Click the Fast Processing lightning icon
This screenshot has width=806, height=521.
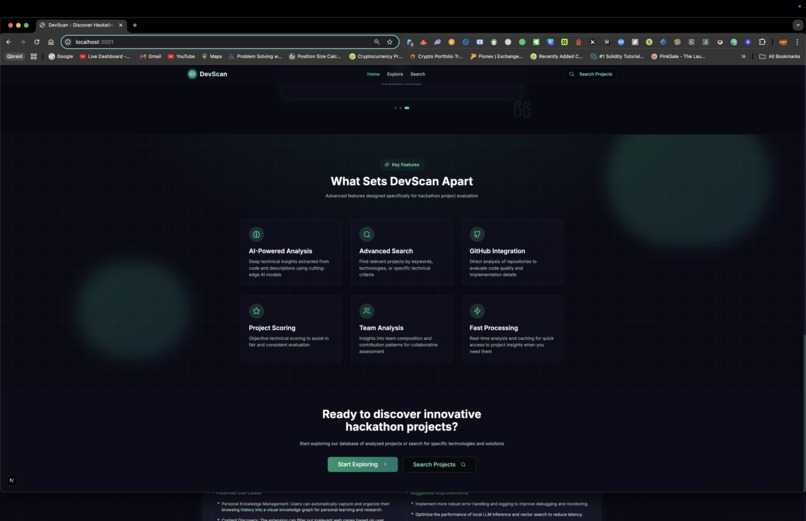click(x=477, y=311)
